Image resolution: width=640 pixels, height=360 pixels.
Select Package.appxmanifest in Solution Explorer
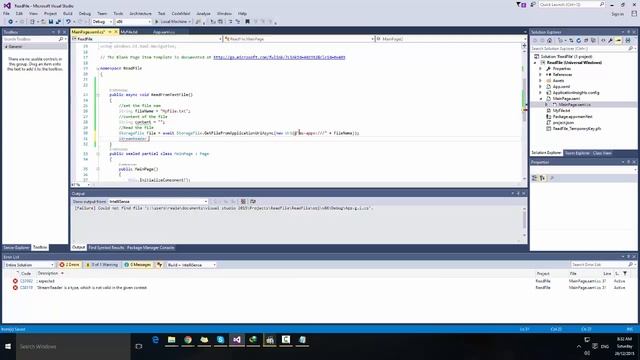(572, 117)
